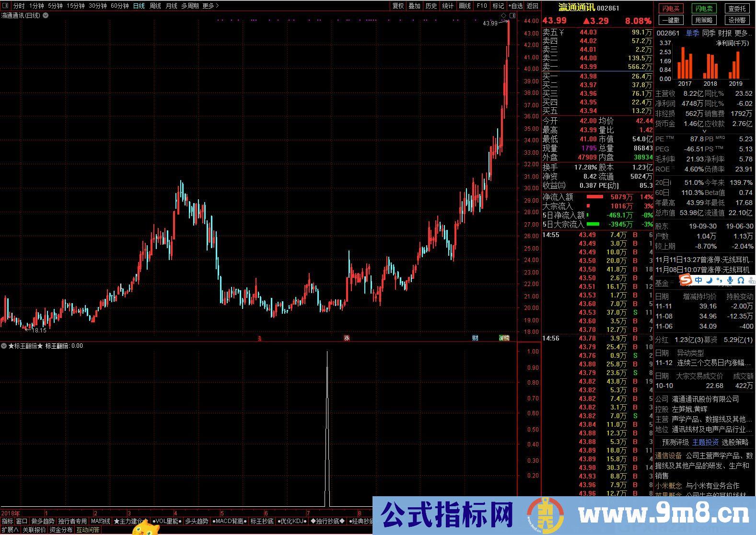Select the ●VOL量能● indicator at bottom
This screenshot has width=756, height=535.
click(166, 521)
